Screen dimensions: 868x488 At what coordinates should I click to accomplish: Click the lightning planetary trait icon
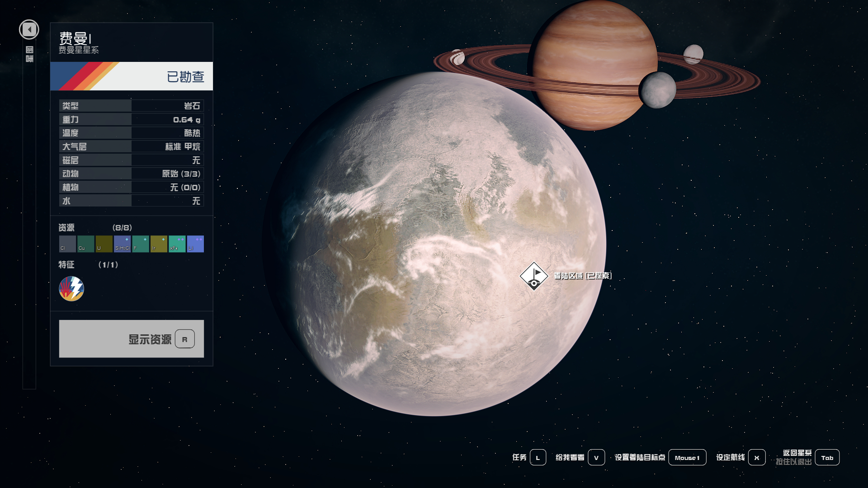(71, 289)
